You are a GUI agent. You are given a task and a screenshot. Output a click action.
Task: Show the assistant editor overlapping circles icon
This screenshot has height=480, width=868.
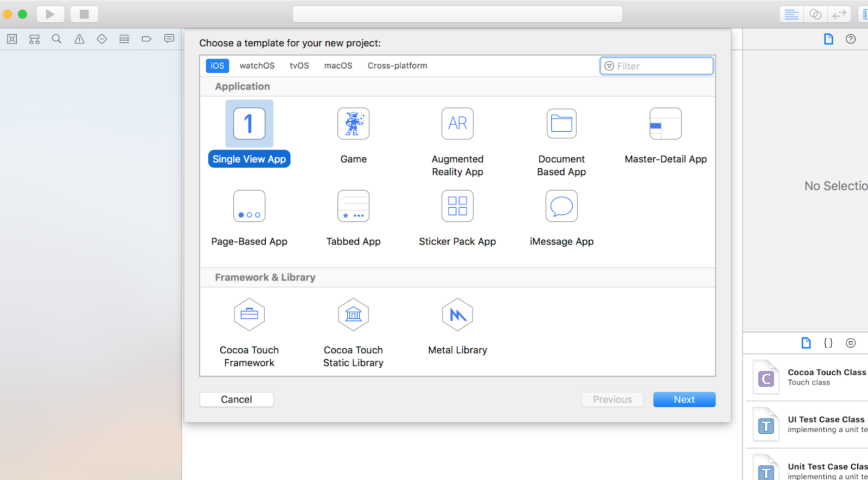point(815,14)
